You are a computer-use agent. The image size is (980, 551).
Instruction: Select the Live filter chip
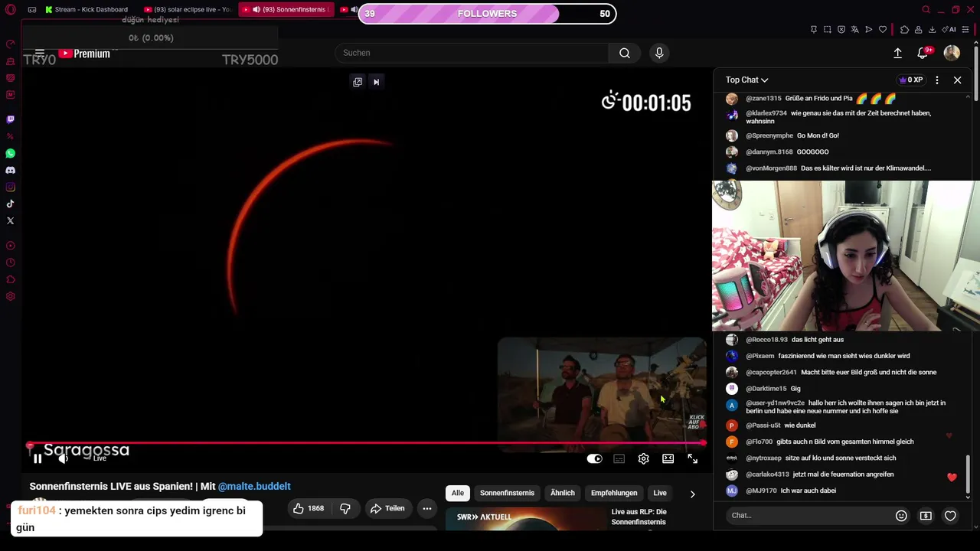659,493
